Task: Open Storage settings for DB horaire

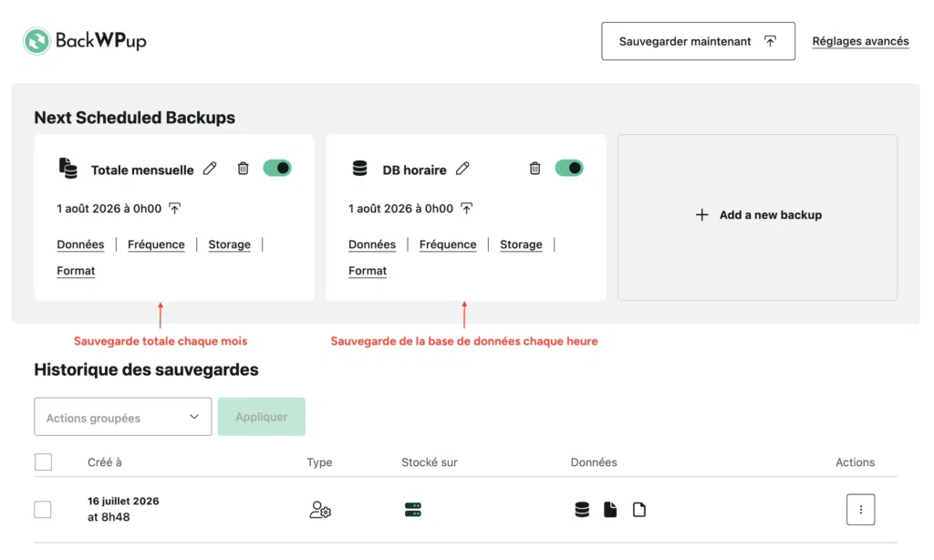Action: (x=521, y=244)
